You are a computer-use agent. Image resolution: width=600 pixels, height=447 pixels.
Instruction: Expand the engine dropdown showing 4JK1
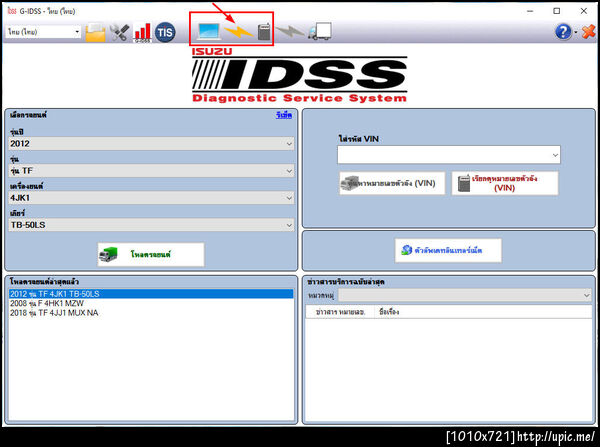tap(151, 198)
